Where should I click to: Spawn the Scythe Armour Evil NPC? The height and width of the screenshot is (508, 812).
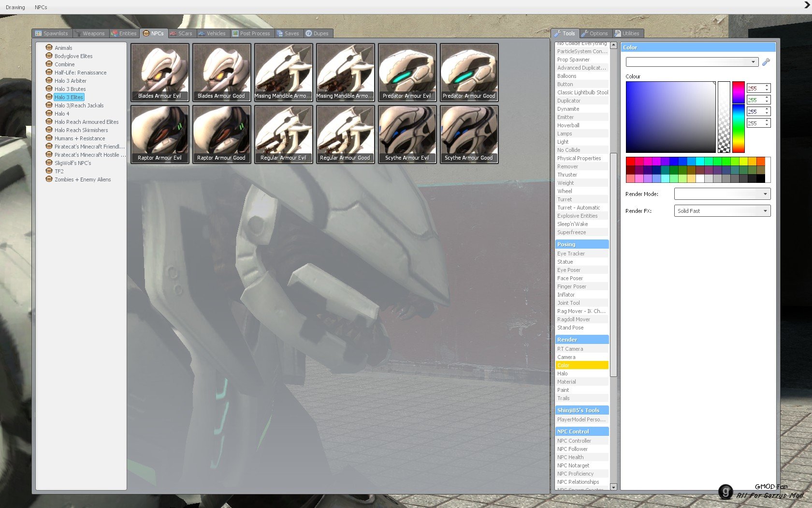tap(407, 134)
